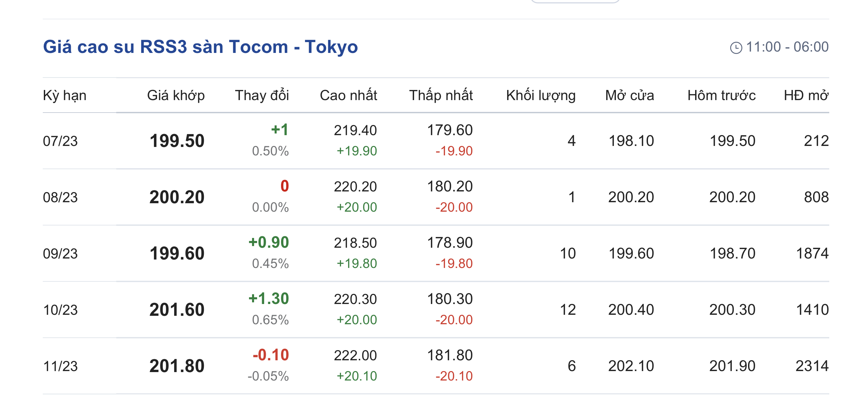Select the Hôm trước column header
The height and width of the screenshot is (395, 868).
click(721, 95)
